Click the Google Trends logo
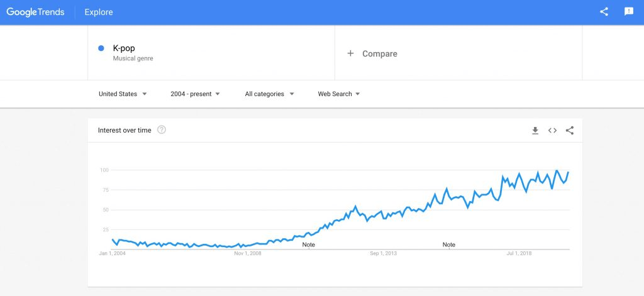 36,12
